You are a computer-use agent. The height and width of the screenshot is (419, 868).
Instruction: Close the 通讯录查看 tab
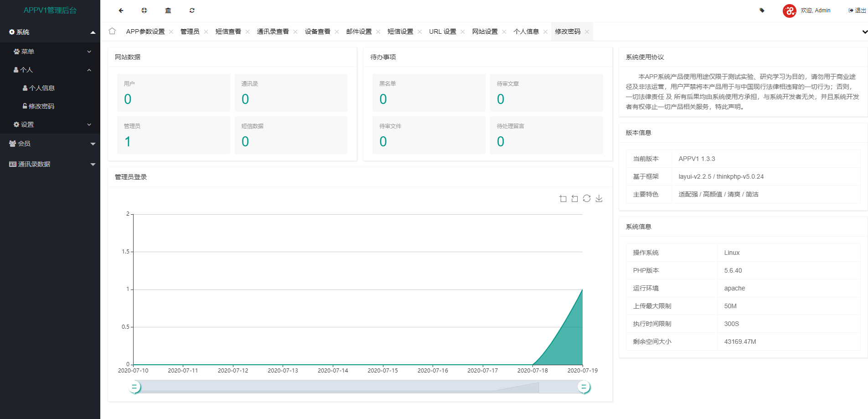pos(295,32)
